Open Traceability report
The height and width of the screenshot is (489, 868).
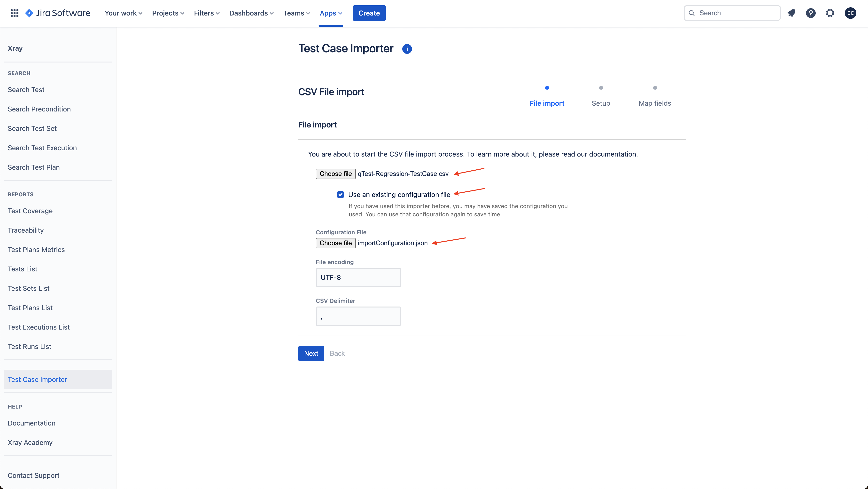click(26, 230)
